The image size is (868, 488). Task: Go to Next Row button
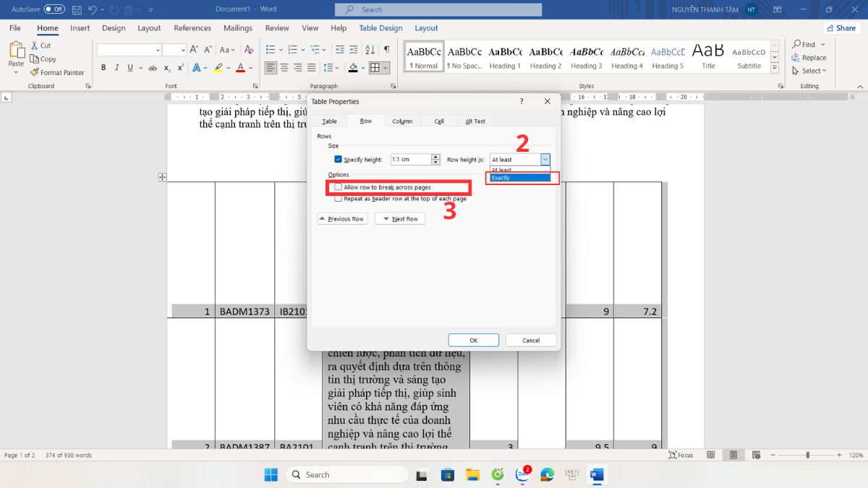click(x=400, y=218)
